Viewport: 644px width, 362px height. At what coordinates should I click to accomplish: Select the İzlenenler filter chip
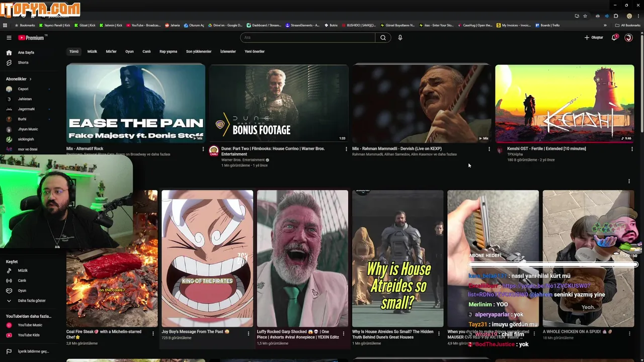pyautogui.click(x=228, y=51)
